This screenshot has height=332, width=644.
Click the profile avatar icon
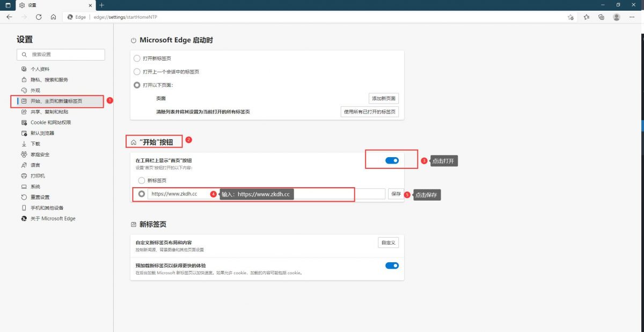pyautogui.click(x=617, y=17)
